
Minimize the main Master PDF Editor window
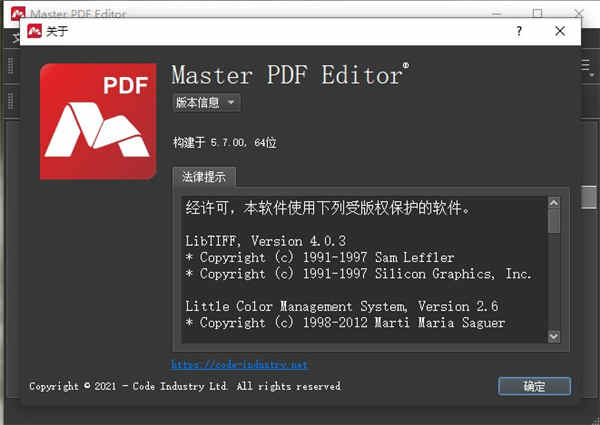click(x=497, y=14)
